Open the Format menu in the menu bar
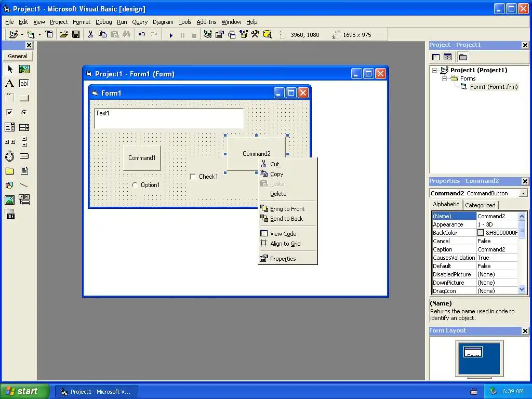 point(82,22)
